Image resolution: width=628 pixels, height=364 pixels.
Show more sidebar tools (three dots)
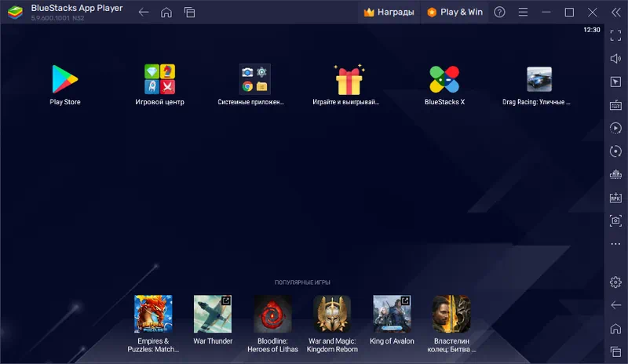point(615,244)
